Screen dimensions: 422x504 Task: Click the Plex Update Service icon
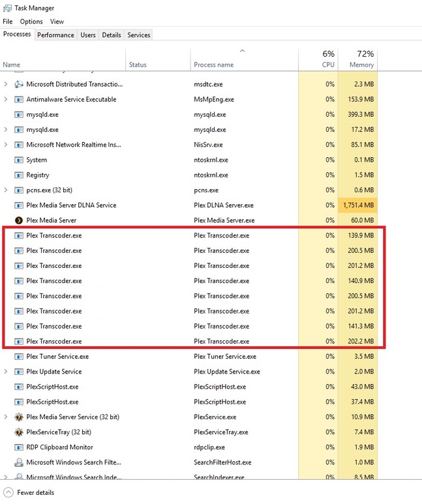coord(19,372)
